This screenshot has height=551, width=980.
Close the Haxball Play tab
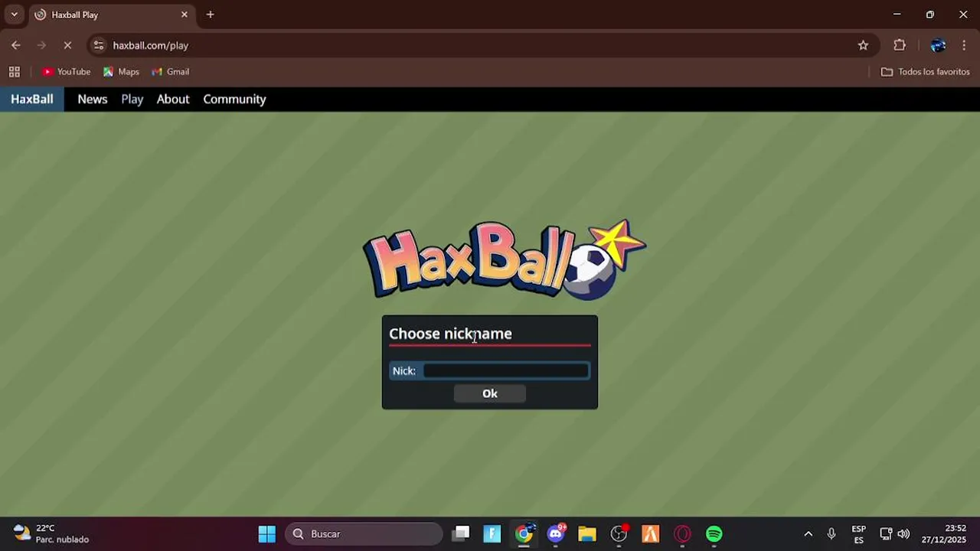pyautogui.click(x=184, y=15)
